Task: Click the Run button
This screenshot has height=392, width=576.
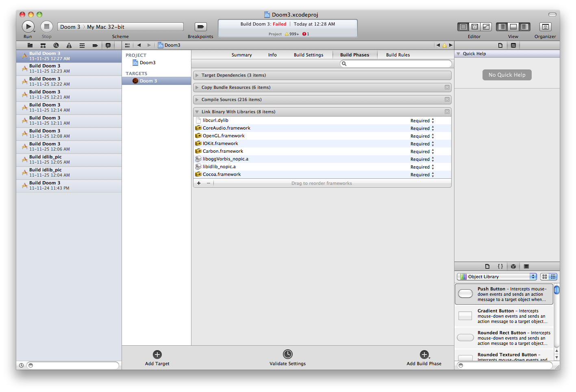Action: click(x=28, y=27)
